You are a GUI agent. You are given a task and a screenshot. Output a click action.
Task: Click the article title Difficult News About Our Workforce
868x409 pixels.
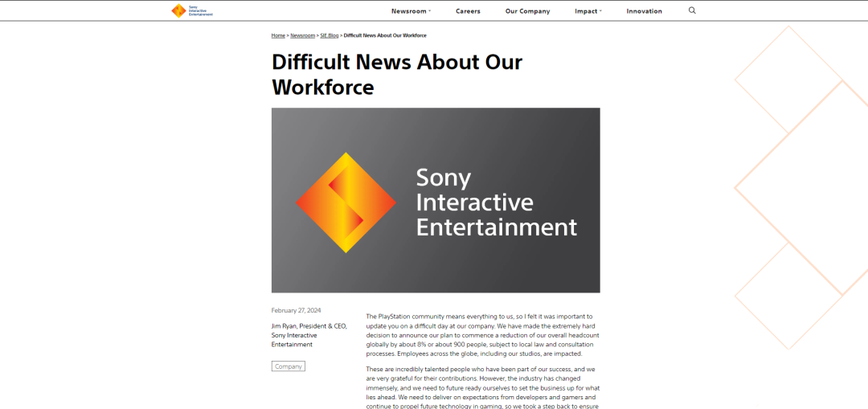397,75
